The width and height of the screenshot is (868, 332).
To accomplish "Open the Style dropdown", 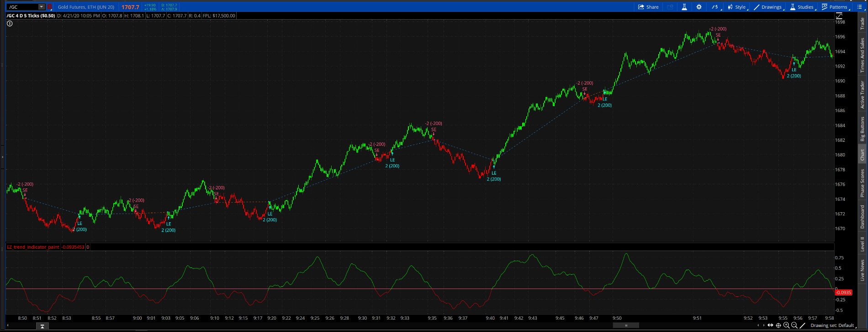I will pos(737,7).
